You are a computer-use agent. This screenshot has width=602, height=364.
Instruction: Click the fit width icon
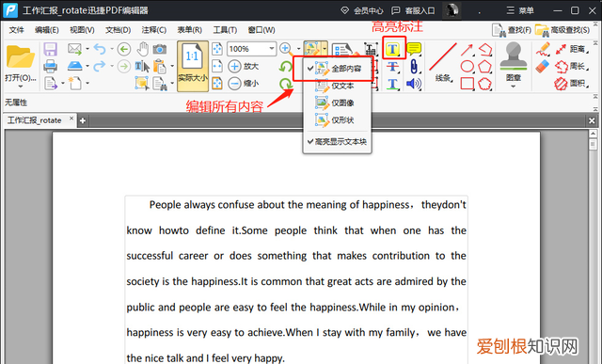tap(217, 66)
